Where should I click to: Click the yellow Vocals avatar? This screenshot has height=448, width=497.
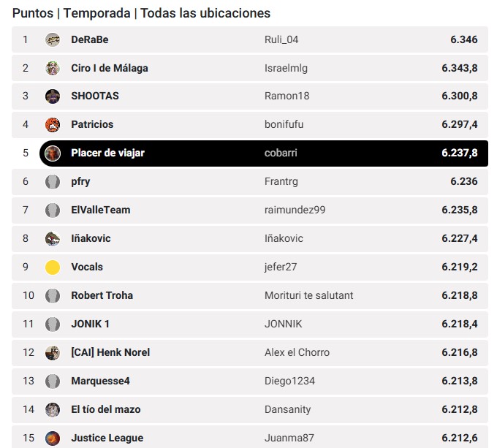point(53,267)
